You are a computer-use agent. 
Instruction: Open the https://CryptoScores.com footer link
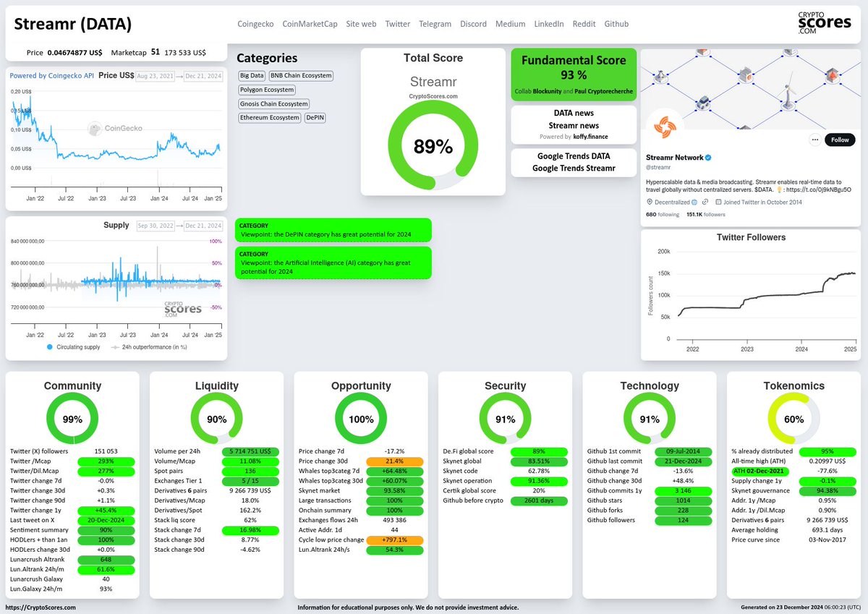(41, 607)
